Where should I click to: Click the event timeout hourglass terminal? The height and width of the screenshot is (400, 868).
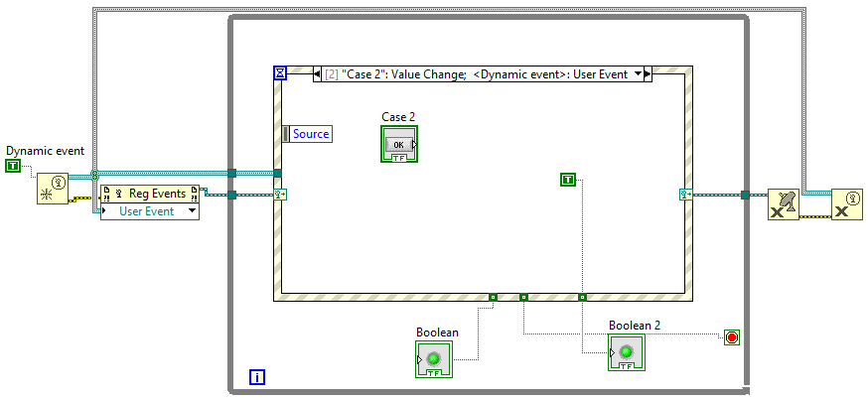coord(280,73)
